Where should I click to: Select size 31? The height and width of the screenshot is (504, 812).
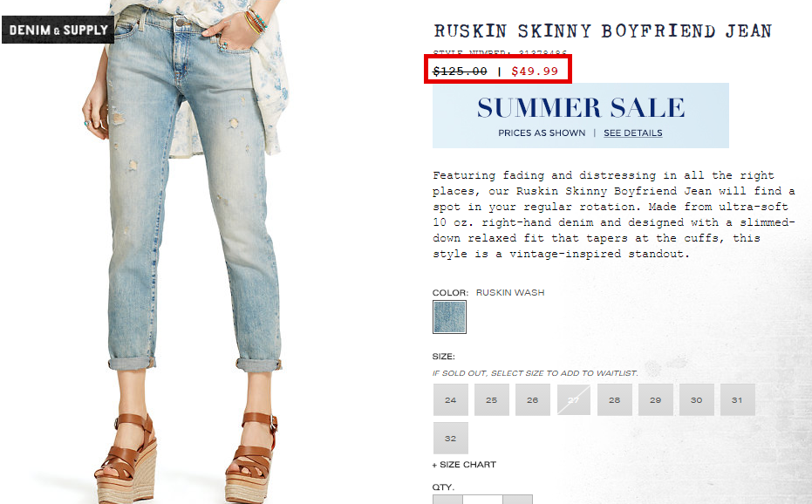click(738, 400)
